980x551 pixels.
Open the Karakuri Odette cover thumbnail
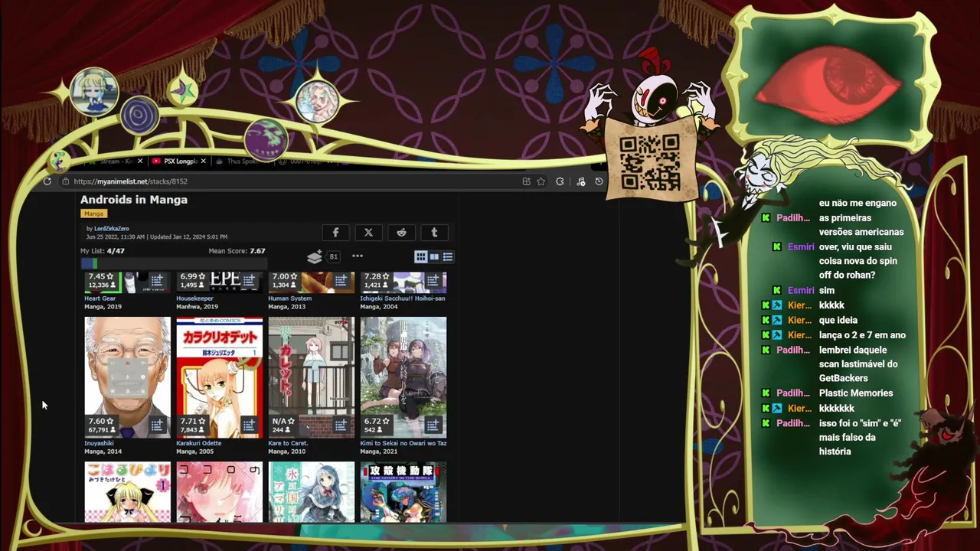[219, 377]
